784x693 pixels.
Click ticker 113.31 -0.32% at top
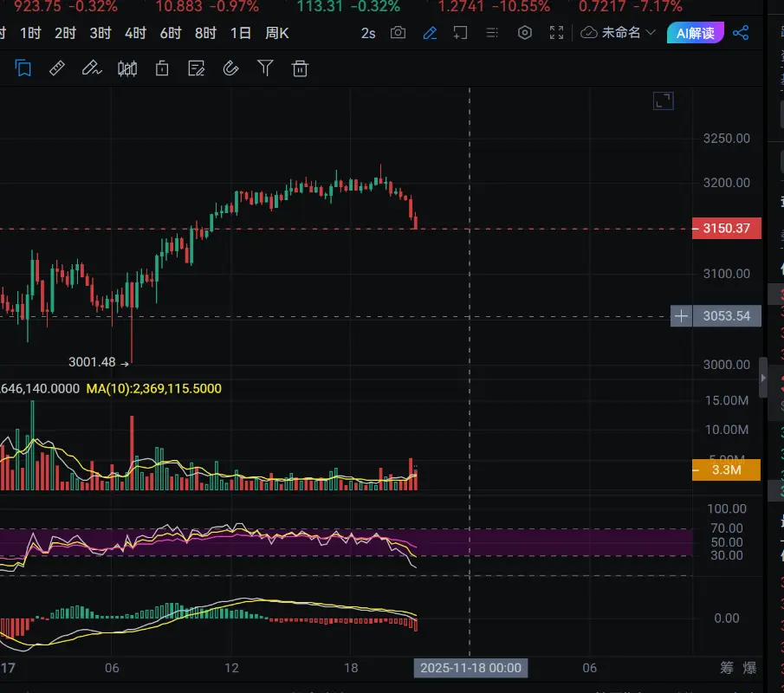coord(348,7)
